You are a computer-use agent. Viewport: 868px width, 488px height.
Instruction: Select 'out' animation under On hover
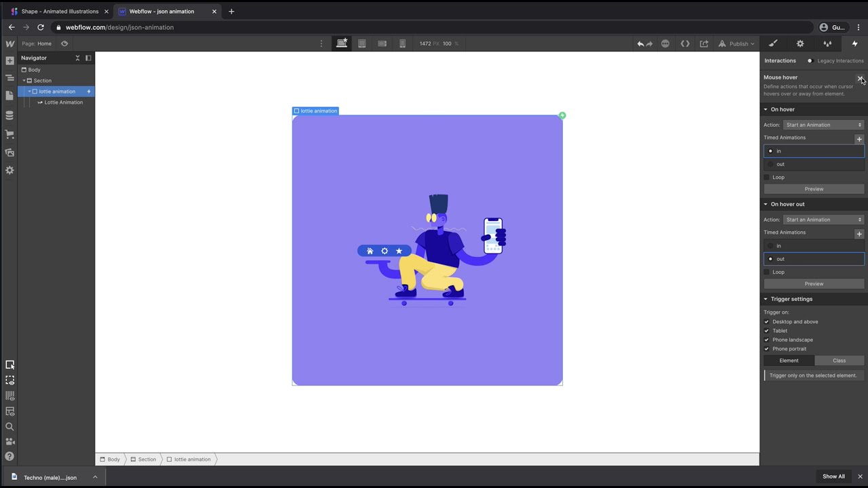(814, 164)
